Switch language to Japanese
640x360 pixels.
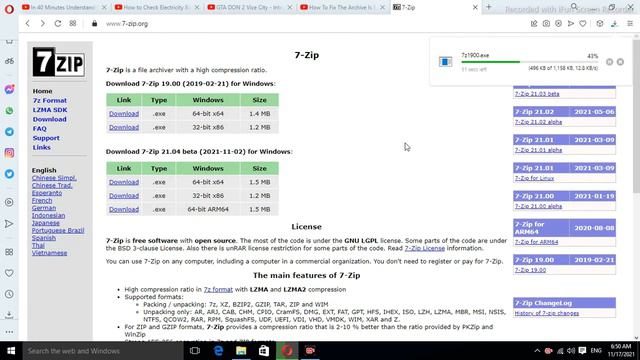46,223
